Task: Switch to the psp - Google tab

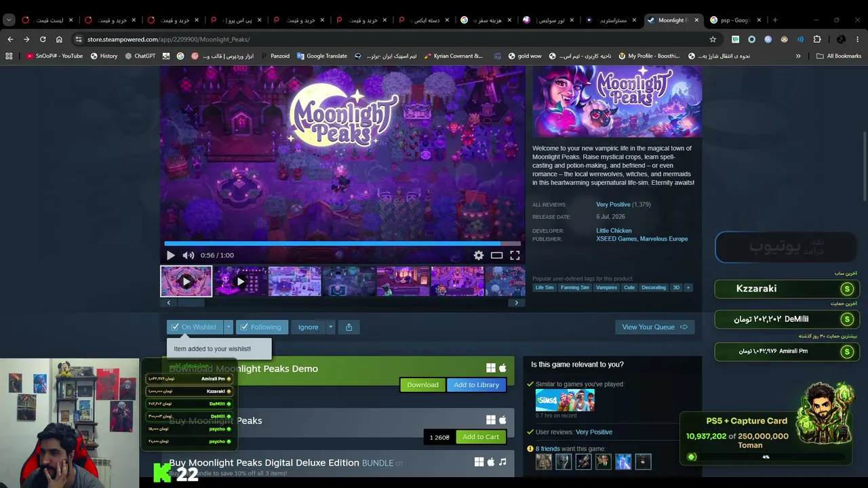Action: pos(735,20)
